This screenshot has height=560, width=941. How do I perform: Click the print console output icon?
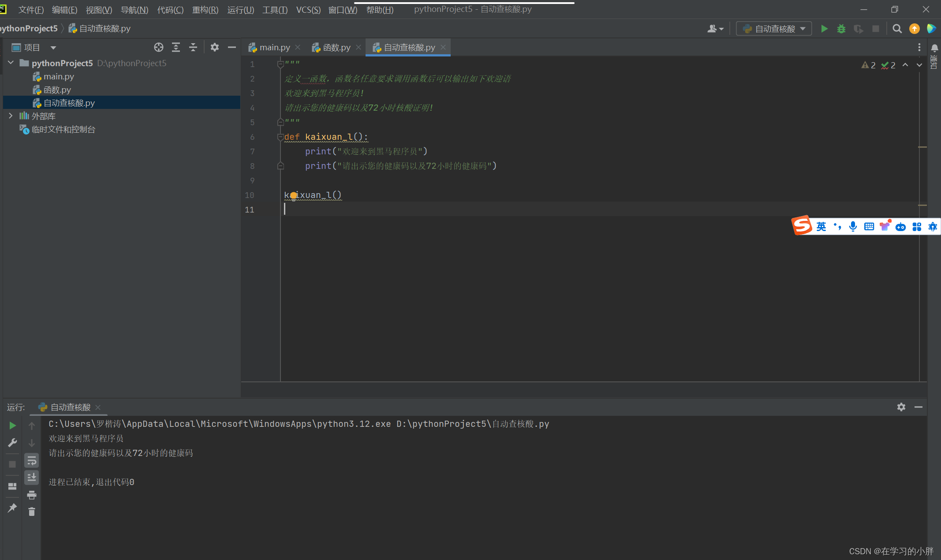tap(32, 495)
